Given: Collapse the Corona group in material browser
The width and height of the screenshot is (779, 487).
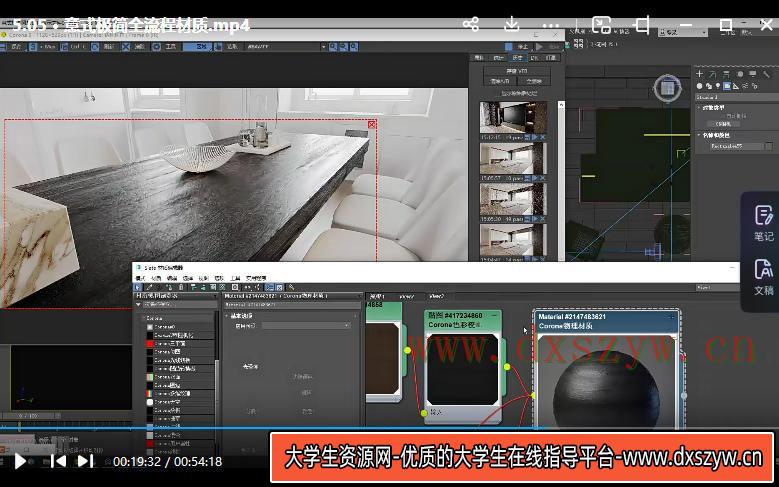Looking at the screenshot, I should 144,318.
